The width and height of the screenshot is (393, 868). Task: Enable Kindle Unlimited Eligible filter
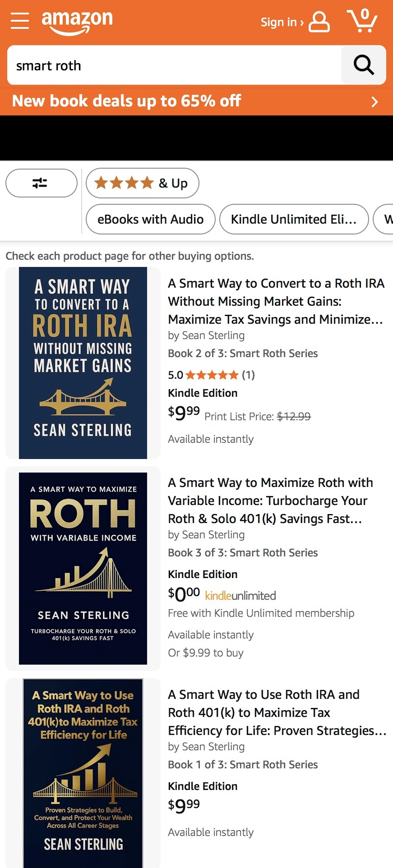coord(293,219)
